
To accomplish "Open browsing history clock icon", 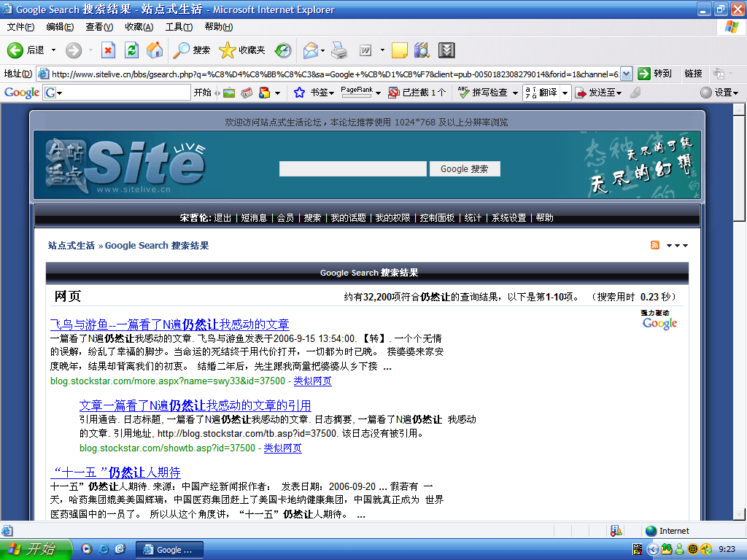I will (283, 50).
